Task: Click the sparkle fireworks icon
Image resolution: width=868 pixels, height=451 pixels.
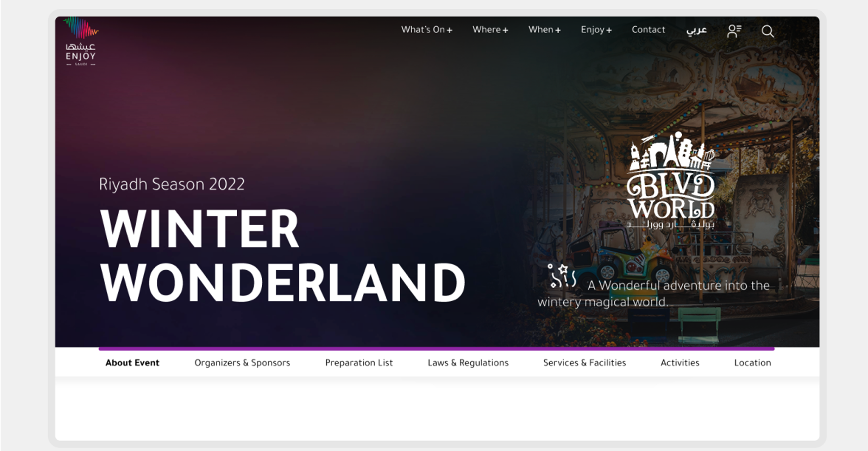Action: [x=561, y=276]
